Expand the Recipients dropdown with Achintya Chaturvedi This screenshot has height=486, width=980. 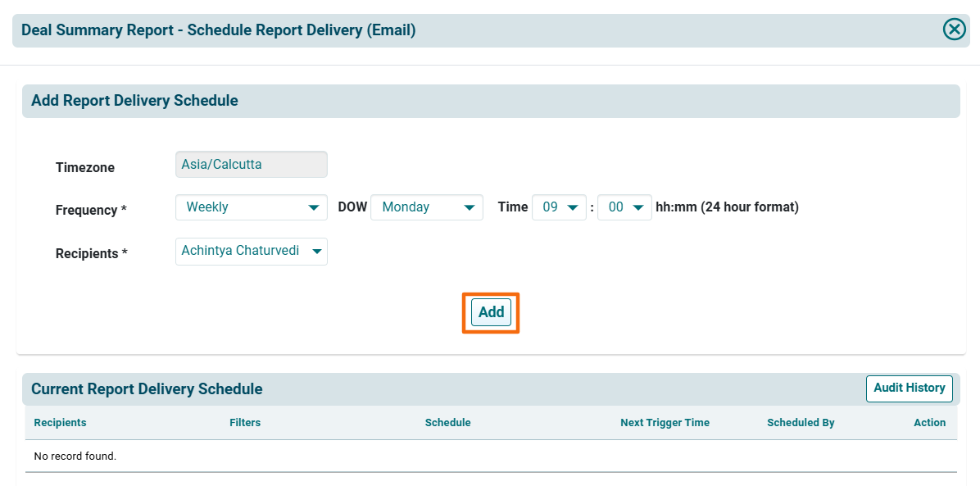click(251, 251)
